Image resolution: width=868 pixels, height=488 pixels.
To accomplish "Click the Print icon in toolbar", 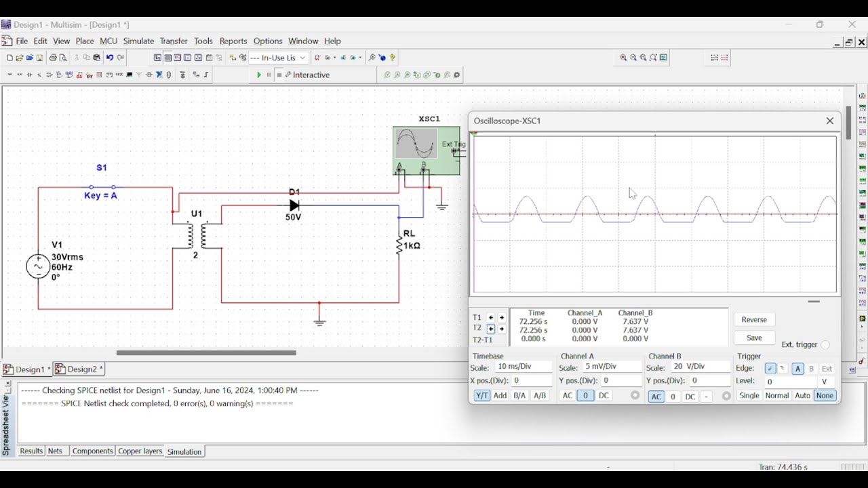I will tap(53, 58).
